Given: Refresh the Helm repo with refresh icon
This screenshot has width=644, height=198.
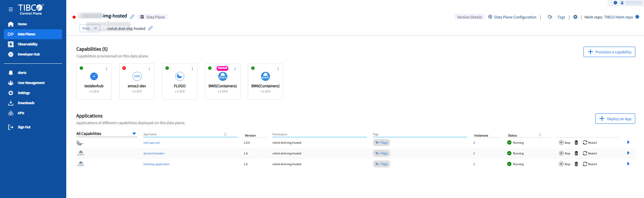Looking at the screenshot, I should pyautogui.click(x=637, y=17).
